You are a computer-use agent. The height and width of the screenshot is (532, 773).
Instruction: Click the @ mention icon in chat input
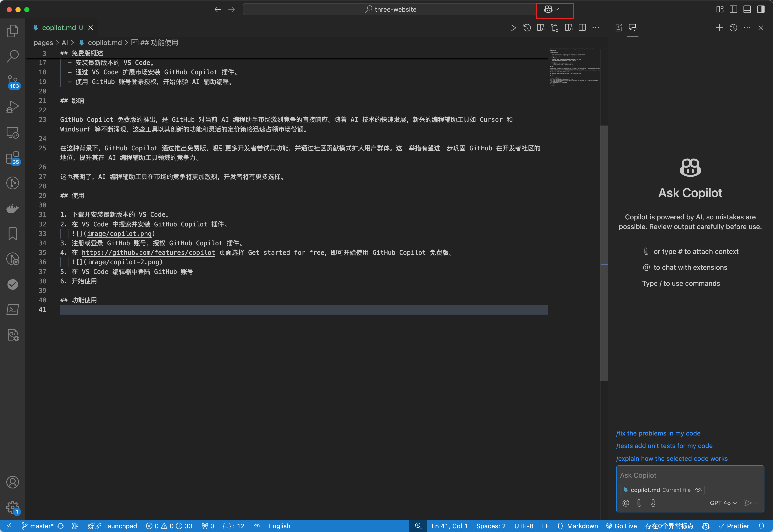626,503
